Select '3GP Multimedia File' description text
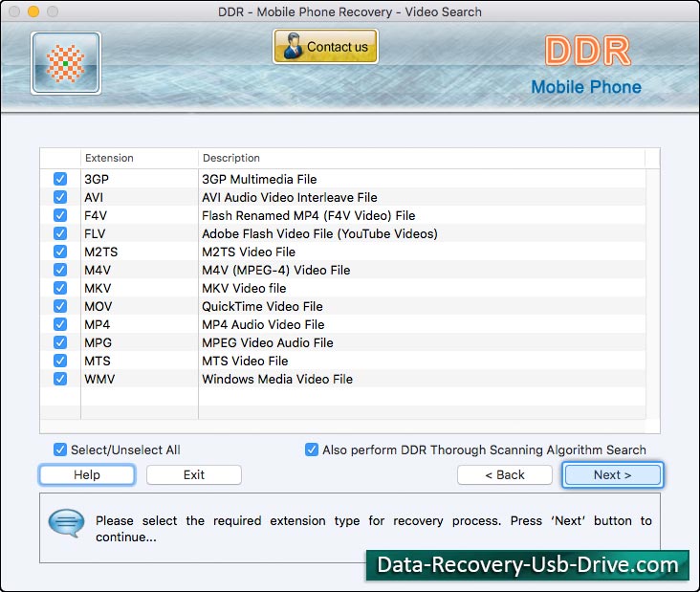The width and height of the screenshot is (700, 592). tap(259, 179)
